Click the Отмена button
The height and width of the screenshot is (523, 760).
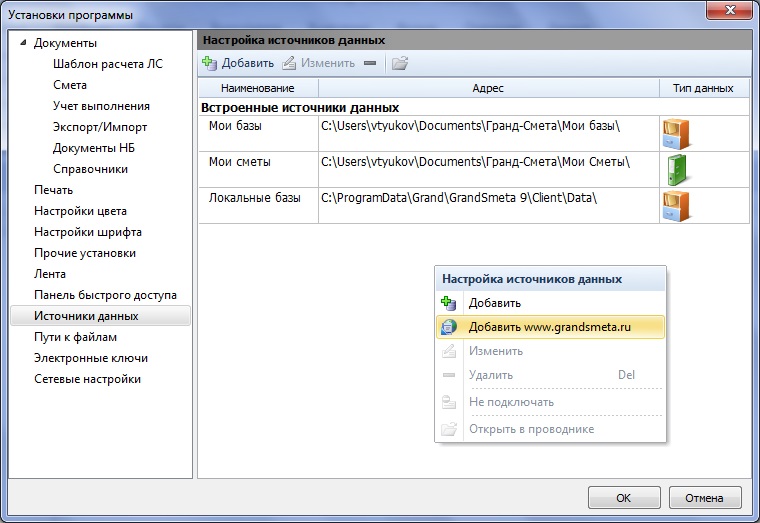pyautogui.click(x=705, y=498)
